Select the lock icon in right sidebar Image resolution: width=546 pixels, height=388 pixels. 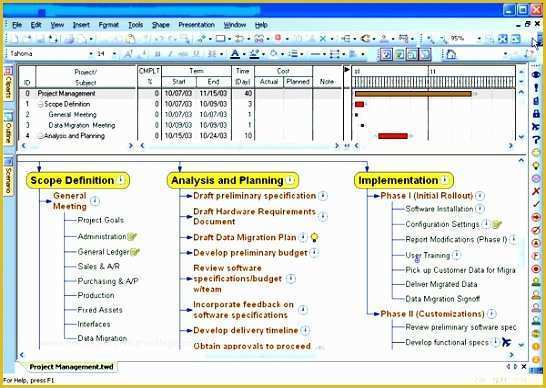536,114
